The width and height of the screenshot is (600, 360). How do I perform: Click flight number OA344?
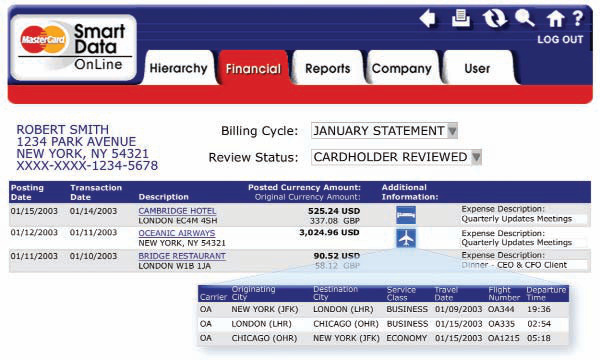click(501, 309)
